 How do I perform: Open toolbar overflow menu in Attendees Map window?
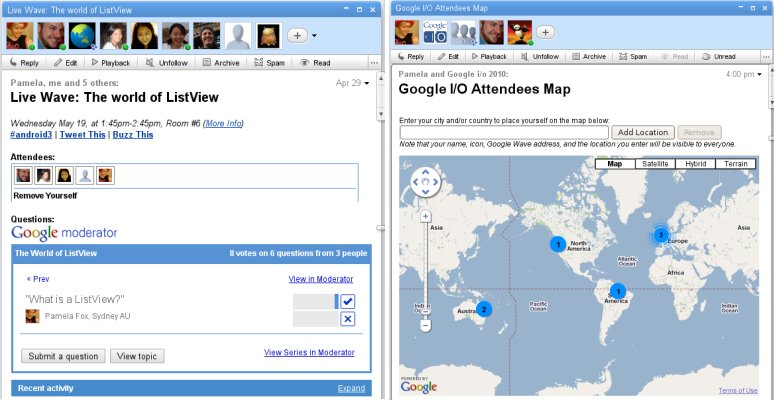coord(766,56)
